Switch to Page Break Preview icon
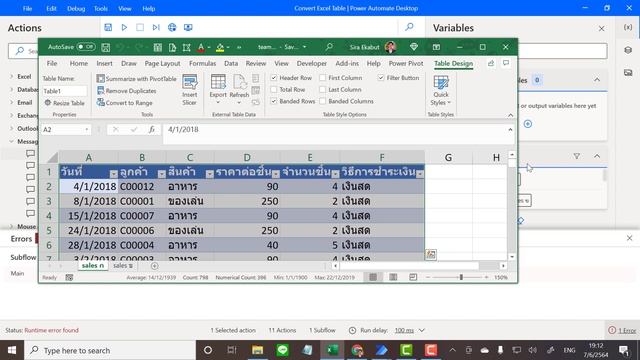The width and height of the screenshot is (640, 360). (413, 278)
